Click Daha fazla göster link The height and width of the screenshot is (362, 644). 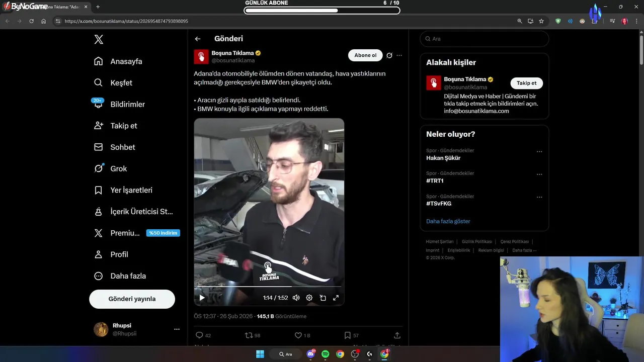(x=448, y=221)
